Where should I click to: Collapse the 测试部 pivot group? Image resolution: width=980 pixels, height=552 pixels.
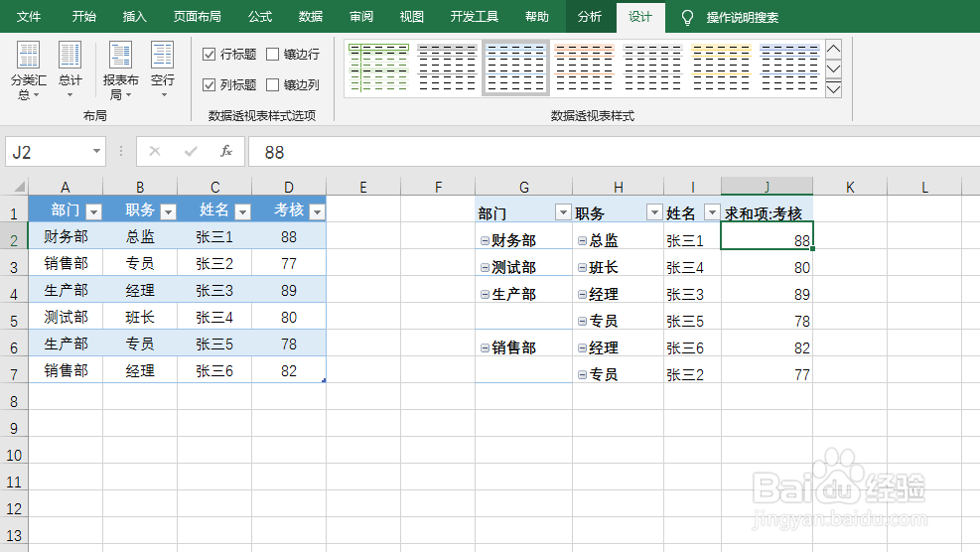485,267
